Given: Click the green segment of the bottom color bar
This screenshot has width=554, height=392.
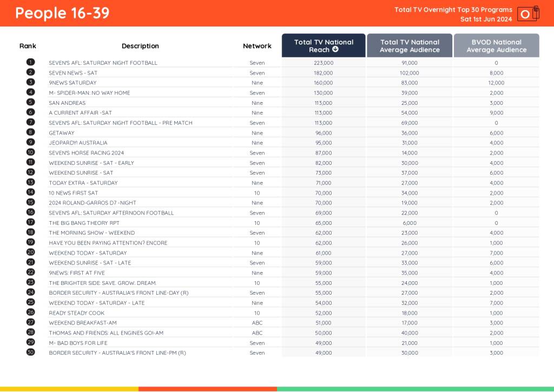Looking at the screenshot, I should tap(417, 388).
